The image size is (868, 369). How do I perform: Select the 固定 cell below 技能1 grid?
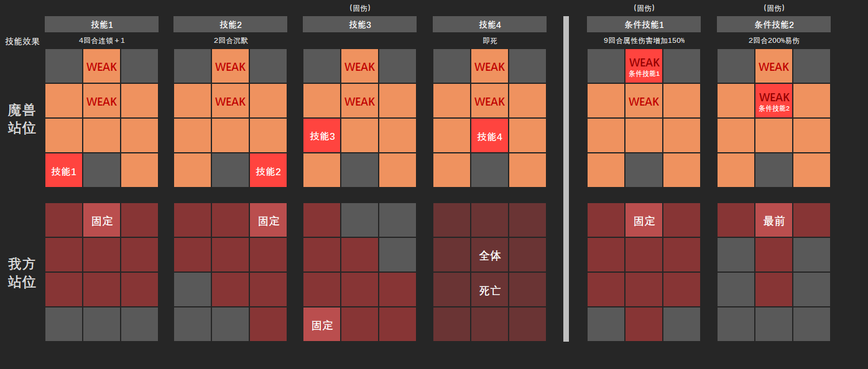tap(101, 221)
